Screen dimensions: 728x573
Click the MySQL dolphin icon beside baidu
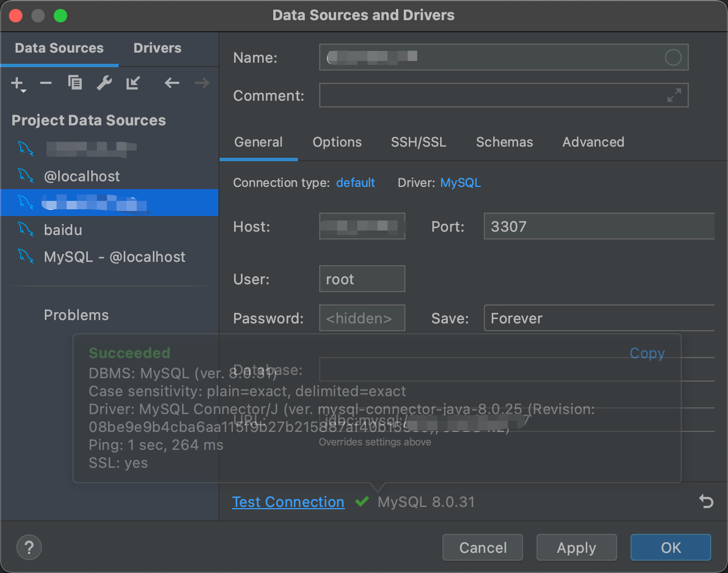point(26,229)
